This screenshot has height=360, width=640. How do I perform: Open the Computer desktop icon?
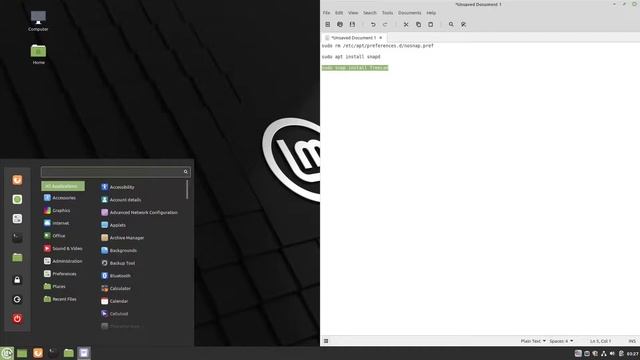coord(38,21)
